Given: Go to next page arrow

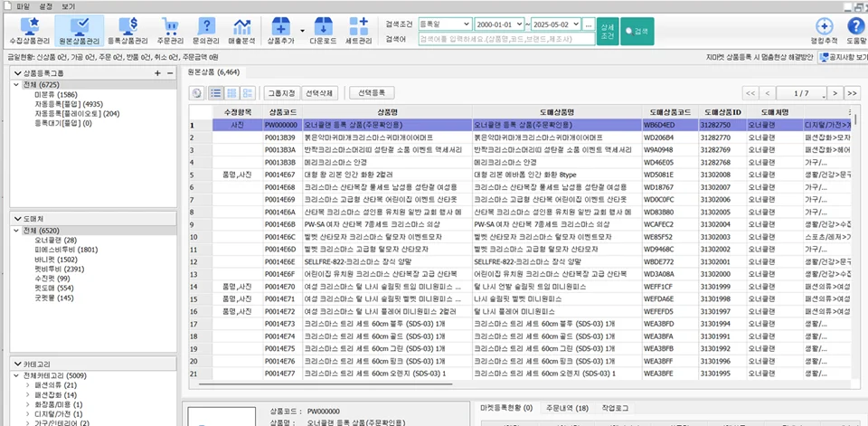Looking at the screenshot, I should point(835,93).
